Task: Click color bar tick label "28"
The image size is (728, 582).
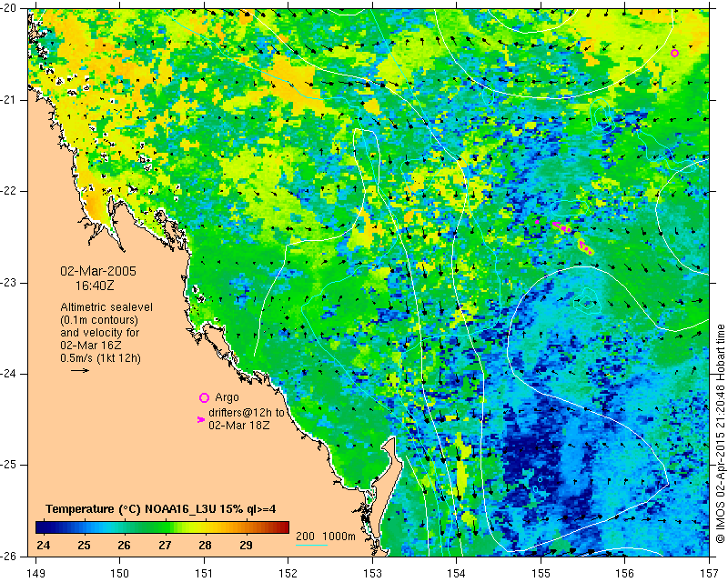Action: [206, 545]
